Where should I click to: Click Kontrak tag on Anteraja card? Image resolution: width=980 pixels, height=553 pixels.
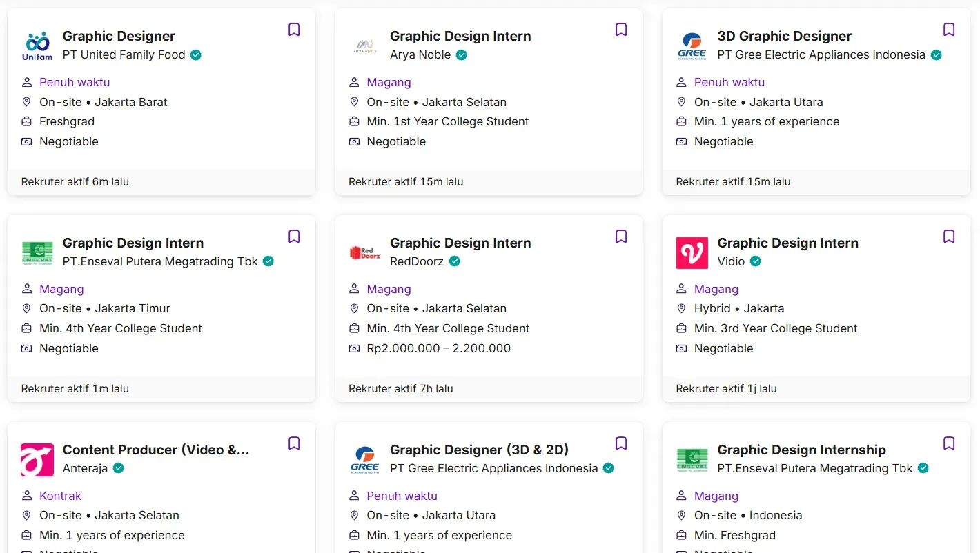click(60, 496)
